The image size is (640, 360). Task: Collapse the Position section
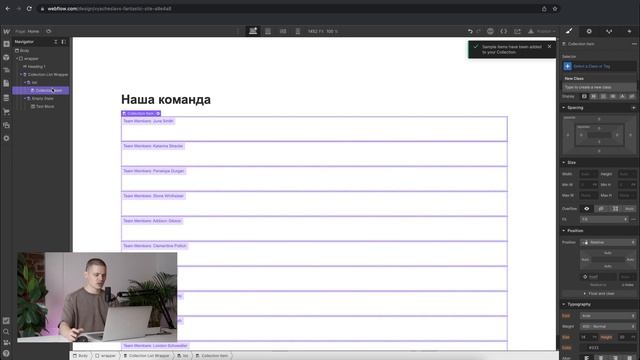(564, 231)
